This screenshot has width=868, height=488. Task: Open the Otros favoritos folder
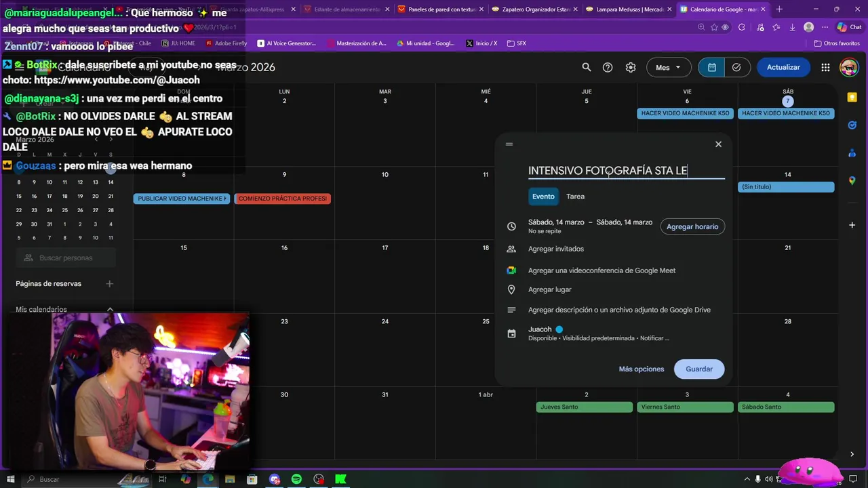coord(837,43)
